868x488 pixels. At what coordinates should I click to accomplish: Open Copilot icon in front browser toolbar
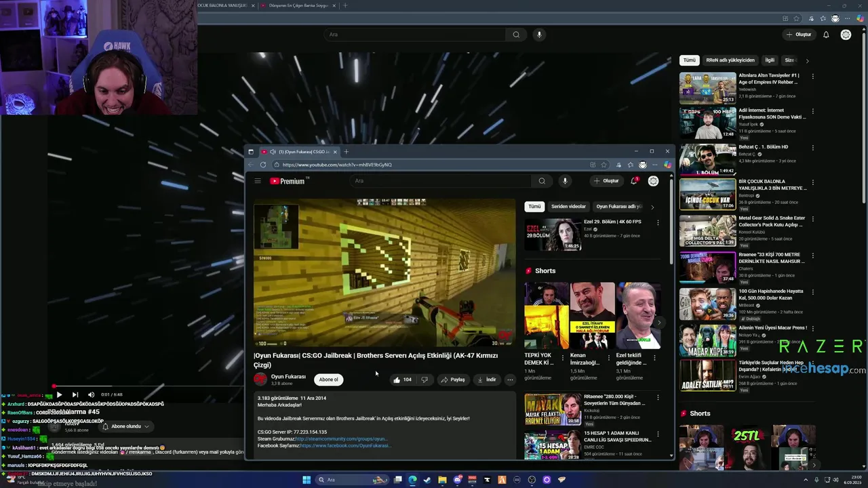(667, 165)
